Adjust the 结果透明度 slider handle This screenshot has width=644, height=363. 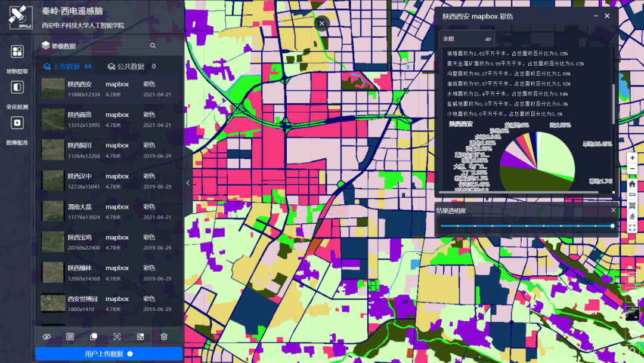612,226
